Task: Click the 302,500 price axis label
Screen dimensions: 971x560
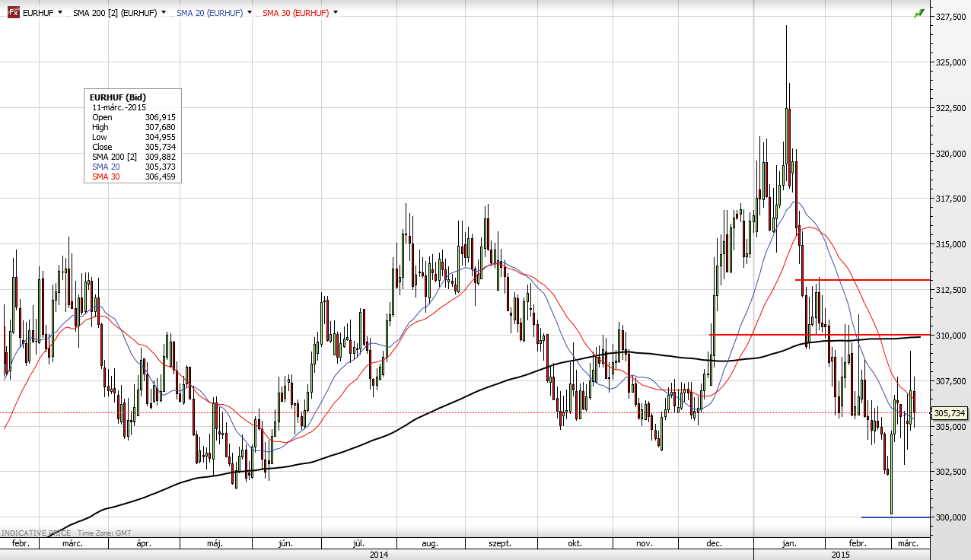Action: pyautogui.click(x=951, y=472)
